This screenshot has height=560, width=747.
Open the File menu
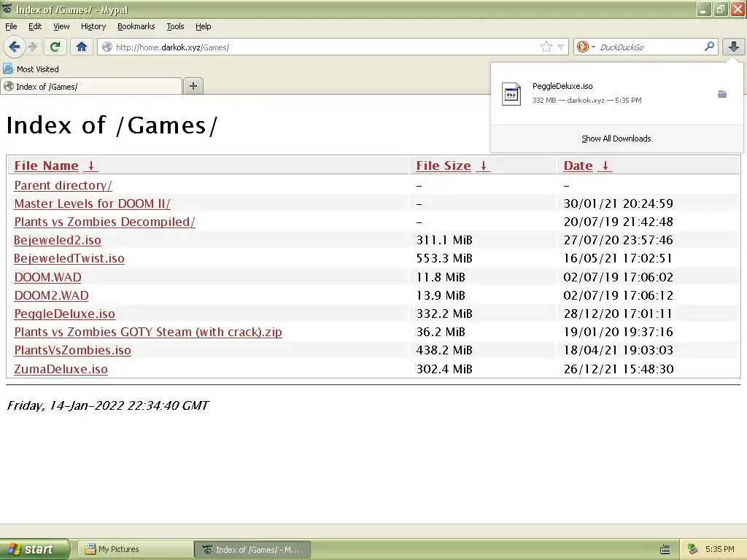[x=11, y=26]
